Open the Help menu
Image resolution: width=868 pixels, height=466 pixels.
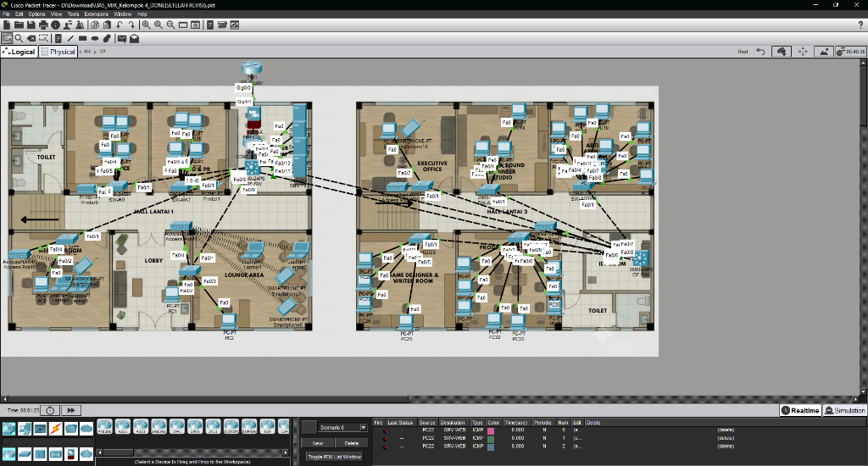142,14
